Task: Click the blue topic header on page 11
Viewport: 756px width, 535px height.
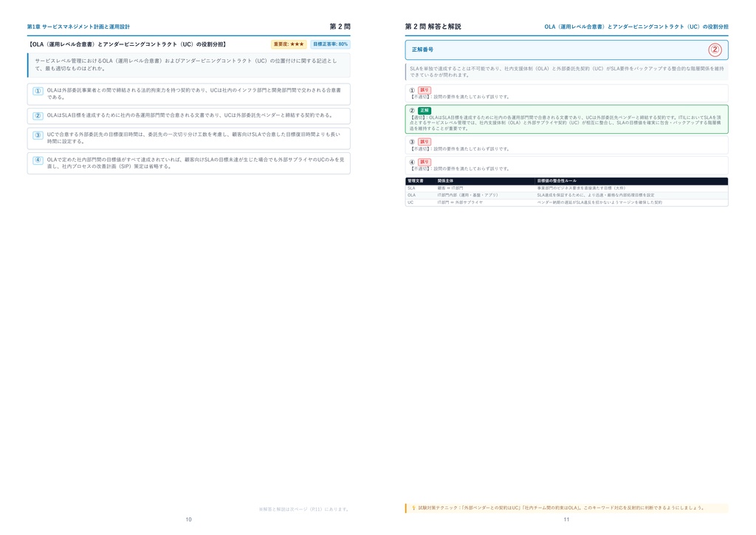Action: 636,27
